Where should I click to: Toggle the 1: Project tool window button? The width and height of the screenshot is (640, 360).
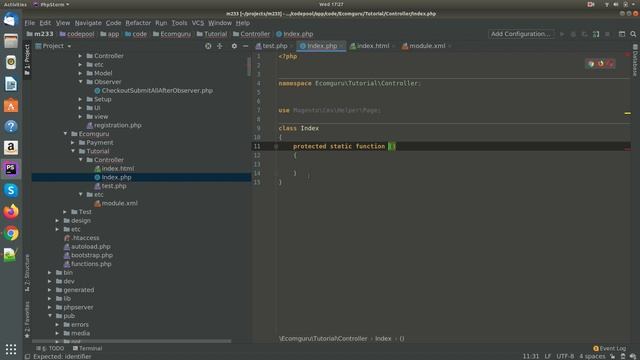point(27,60)
